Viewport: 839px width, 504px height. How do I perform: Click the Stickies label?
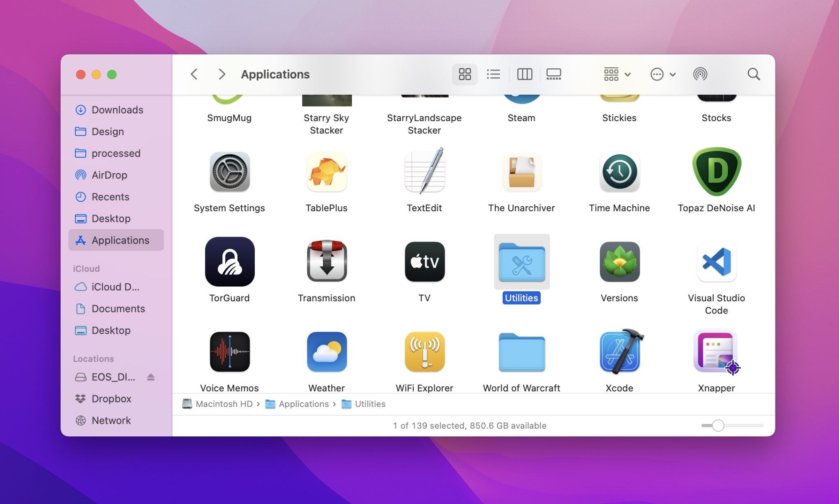point(619,118)
